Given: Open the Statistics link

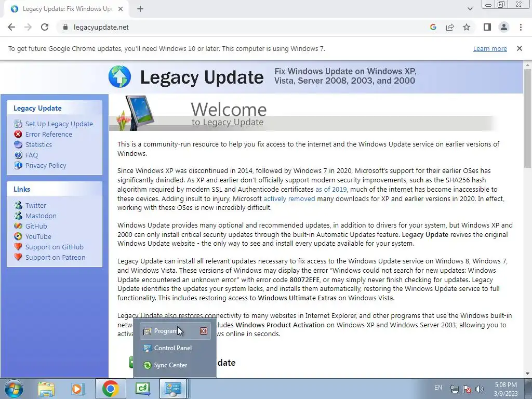Looking at the screenshot, I should pyautogui.click(x=38, y=144).
